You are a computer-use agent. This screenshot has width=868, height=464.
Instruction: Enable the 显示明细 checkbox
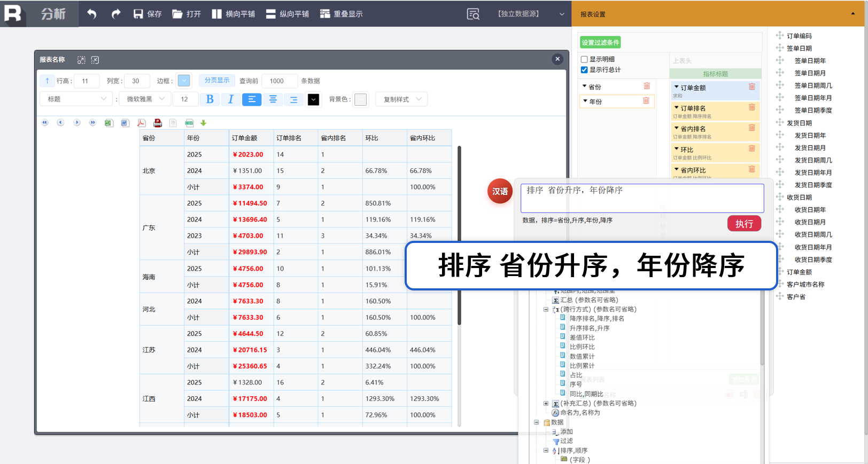click(584, 59)
